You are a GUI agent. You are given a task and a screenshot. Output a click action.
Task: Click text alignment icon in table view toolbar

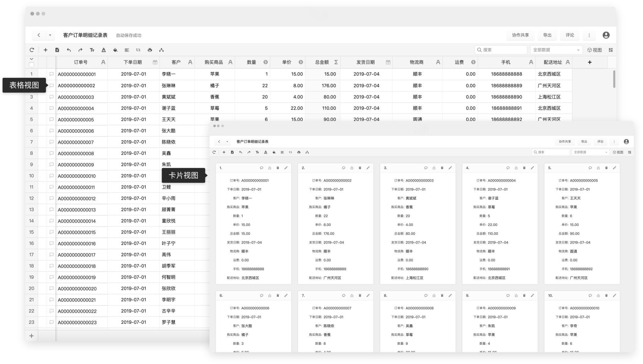coord(127,50)
